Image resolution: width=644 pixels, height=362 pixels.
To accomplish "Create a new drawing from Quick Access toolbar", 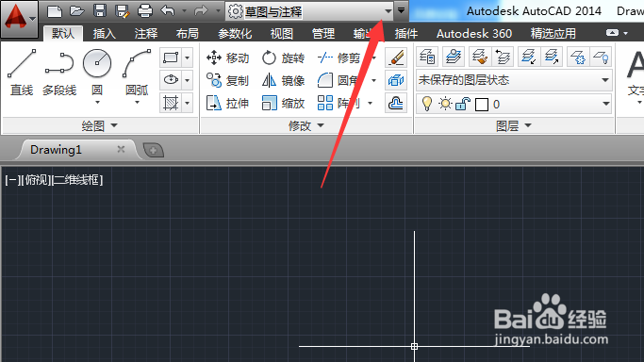I will tap(55, 11).
